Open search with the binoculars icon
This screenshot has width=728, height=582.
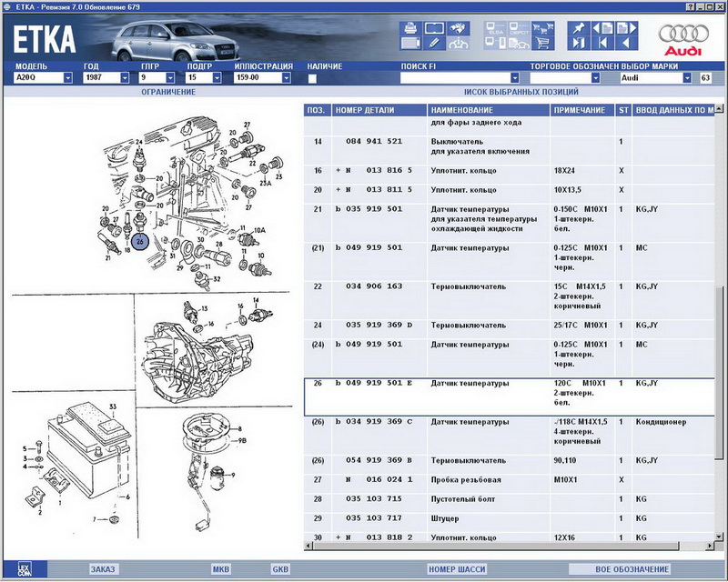pyautogui.click(x=459, y=28)
